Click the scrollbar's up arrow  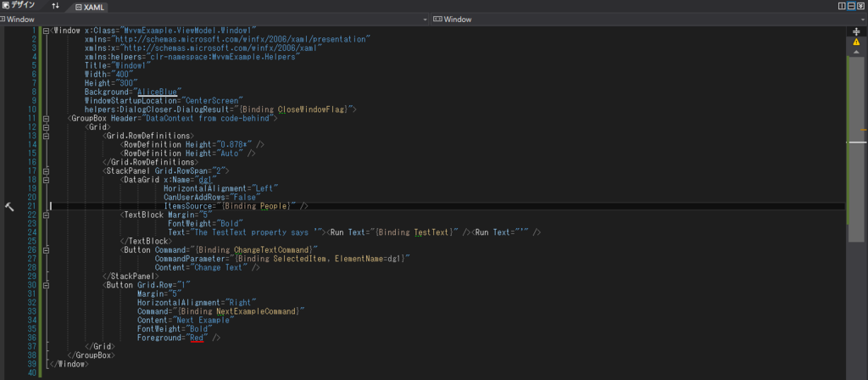click(856, 52)
